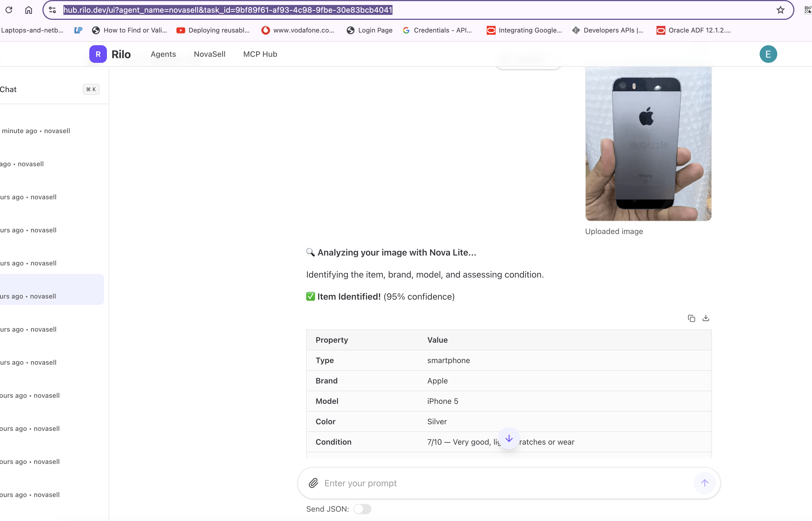Bookmark this page with the star icon
The width and height of the screenshot is (812, 521).
pos(780,10)
